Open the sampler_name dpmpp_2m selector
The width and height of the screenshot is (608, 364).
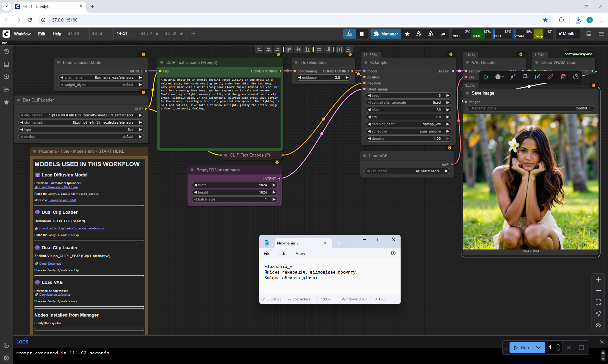tap(408, 124)
